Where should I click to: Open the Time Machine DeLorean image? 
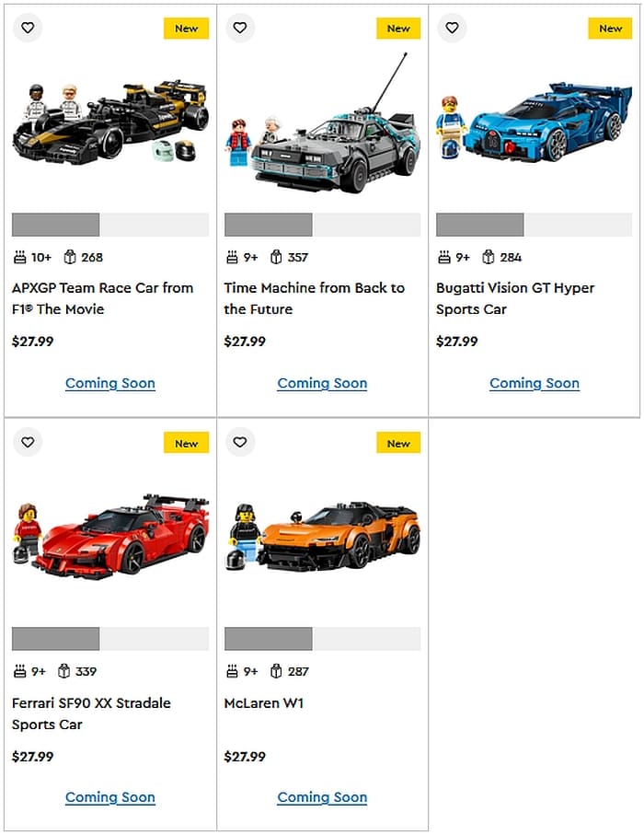[322, 122]
